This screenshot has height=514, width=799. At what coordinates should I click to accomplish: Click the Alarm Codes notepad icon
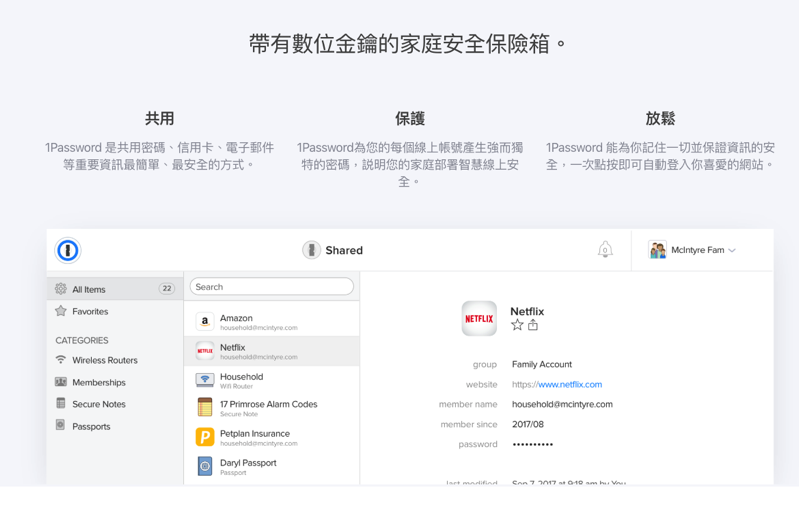tap(205, 407)
